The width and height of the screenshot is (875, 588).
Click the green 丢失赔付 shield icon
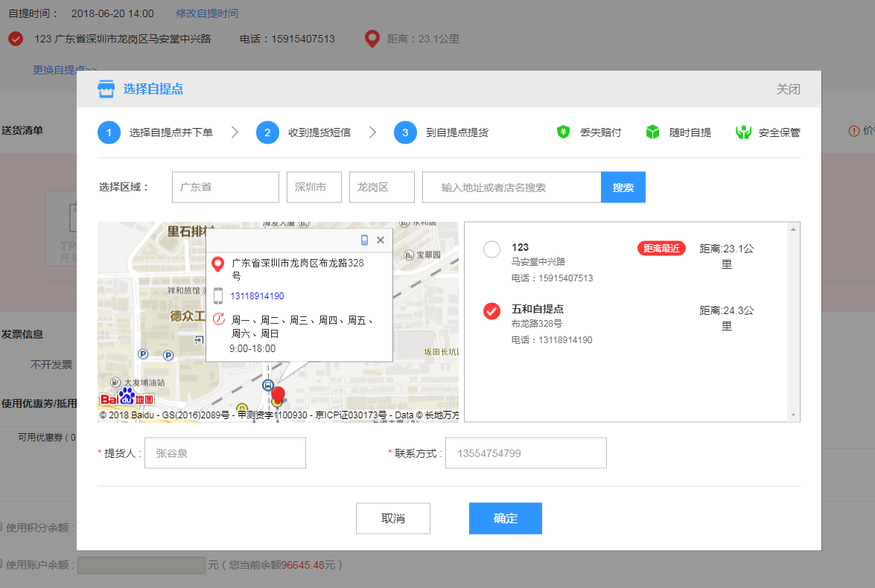(x=564, y=132)
